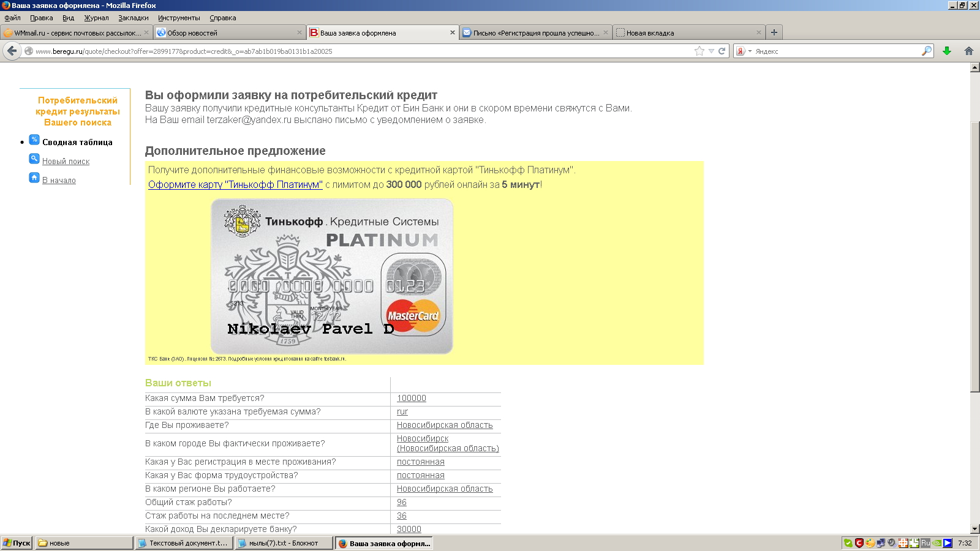The image size is (980, 551).
Task: Click the rur currency answer link
Action: click(x=402, y=412)
